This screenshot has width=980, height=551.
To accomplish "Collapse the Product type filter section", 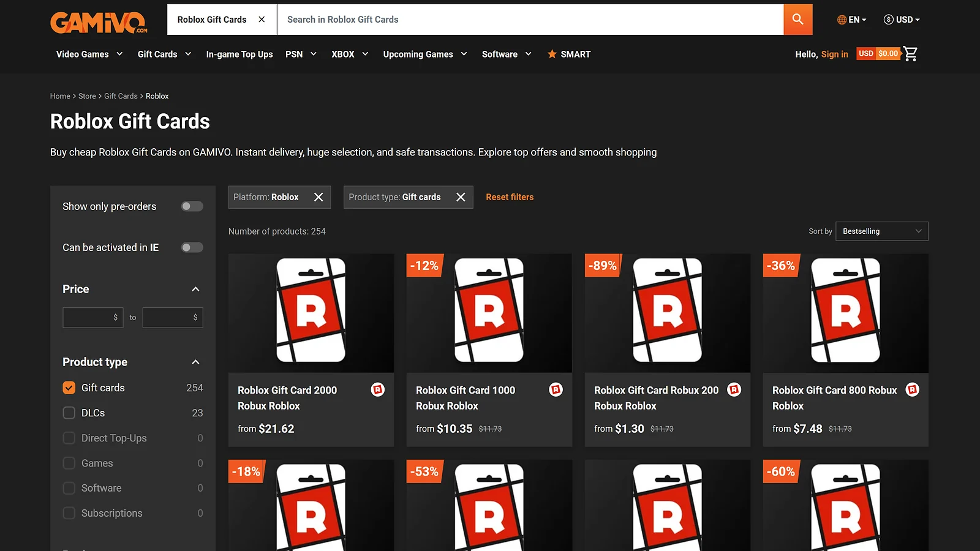I will tap(195, 362).
